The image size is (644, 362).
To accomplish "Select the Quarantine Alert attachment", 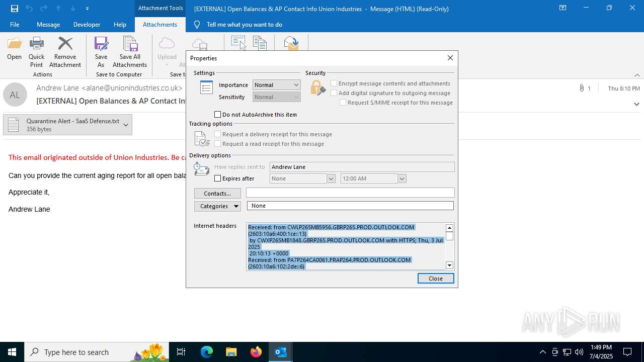I will pyautogui.click(x=67, y=125).
